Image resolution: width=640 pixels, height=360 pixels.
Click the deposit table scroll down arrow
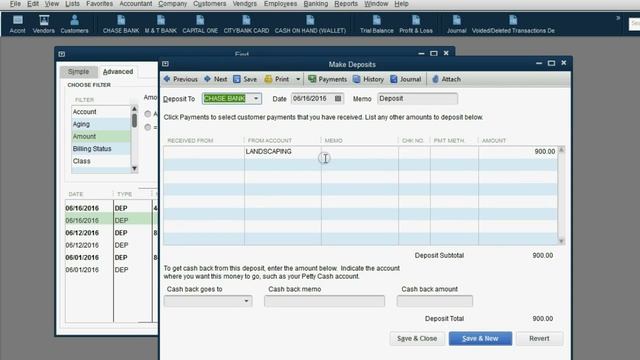point(561,241)
